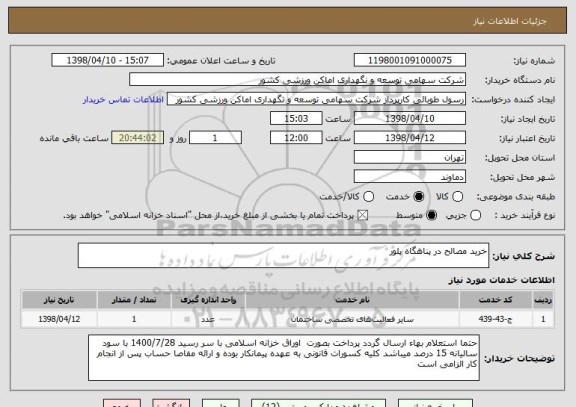Click the طبقه بندی موضوعی label
Viewport: 576px width, 407px height.
pos(516,197)
